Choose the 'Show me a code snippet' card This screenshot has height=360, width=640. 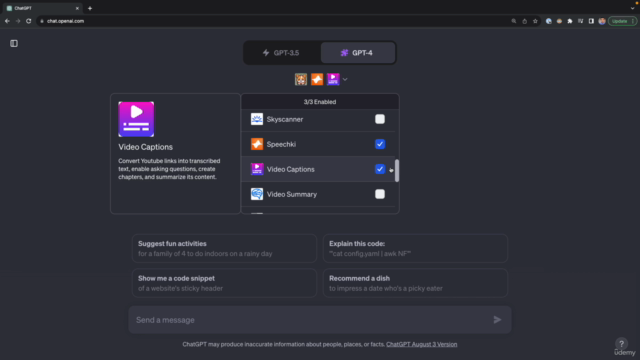coord(224,283)
